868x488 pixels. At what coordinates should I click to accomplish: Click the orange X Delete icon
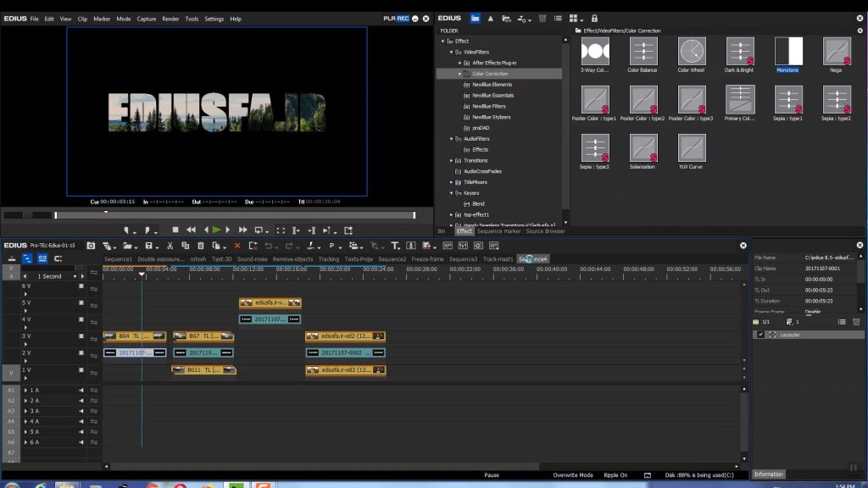[237, 246]
